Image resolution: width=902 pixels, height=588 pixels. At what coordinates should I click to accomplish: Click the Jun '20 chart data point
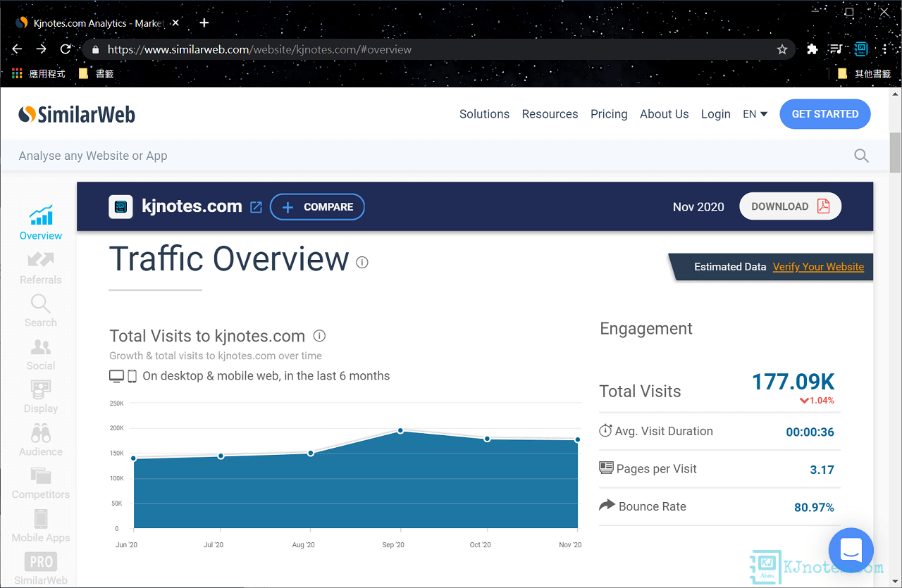pos(133,458)
